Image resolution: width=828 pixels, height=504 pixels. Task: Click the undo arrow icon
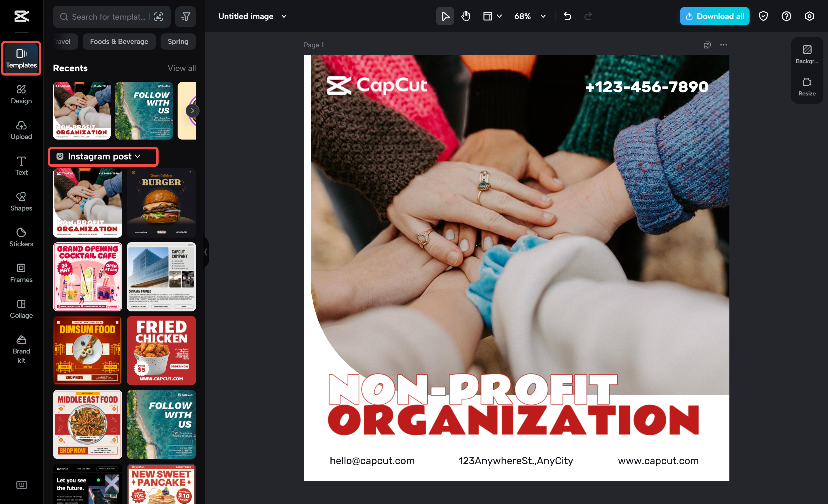tap(567, 16)
